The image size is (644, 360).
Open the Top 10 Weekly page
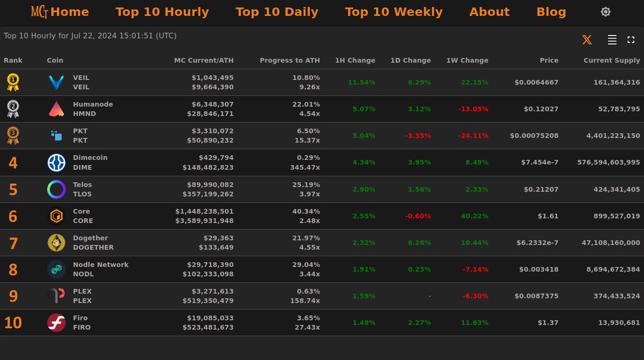click(x=394, y=12)
